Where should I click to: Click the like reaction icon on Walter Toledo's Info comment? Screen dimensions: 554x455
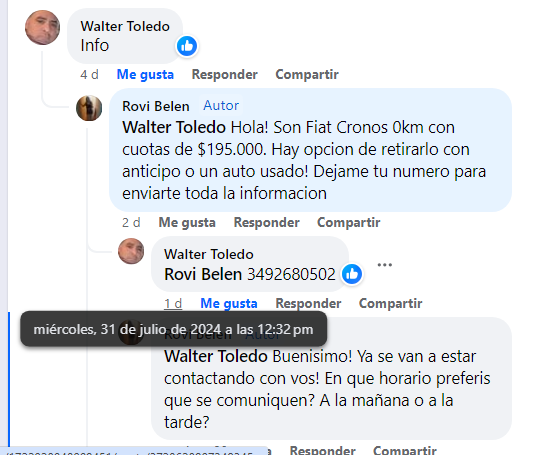[x=187, y=46]
